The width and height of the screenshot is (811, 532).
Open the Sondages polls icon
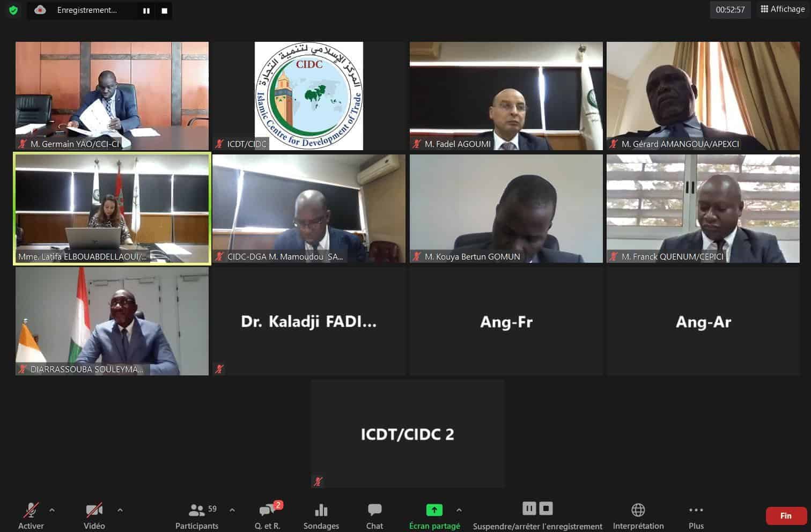321,516
